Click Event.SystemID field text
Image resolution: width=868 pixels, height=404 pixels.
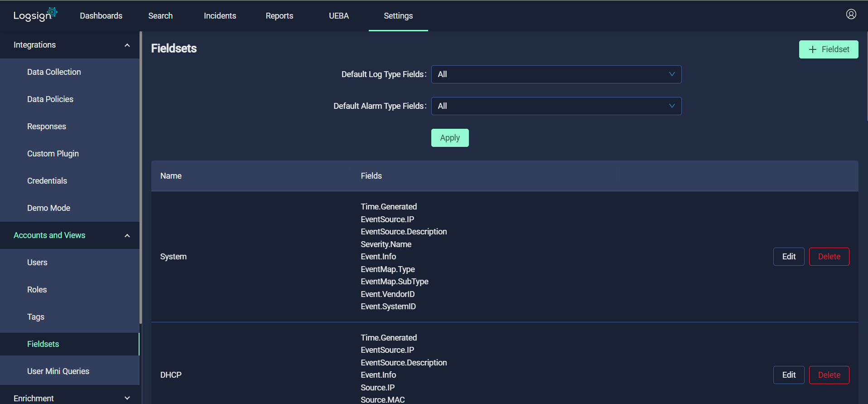pyautogui.click(x=388, y=307)
